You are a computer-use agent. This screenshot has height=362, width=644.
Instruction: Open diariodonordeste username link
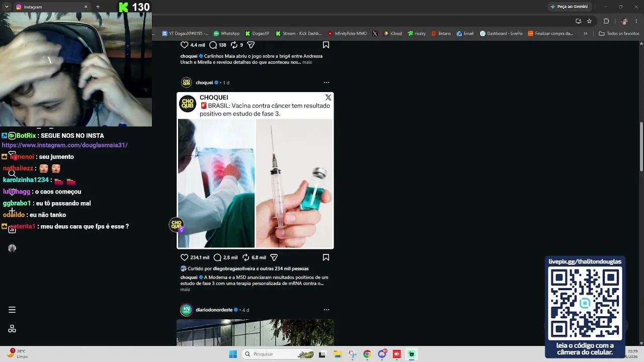click(x=214, y=310)
